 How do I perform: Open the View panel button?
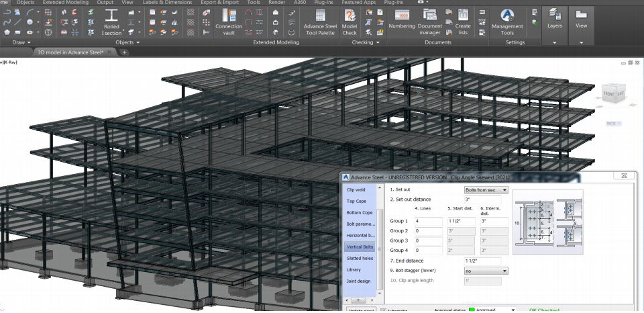(581, 19)
